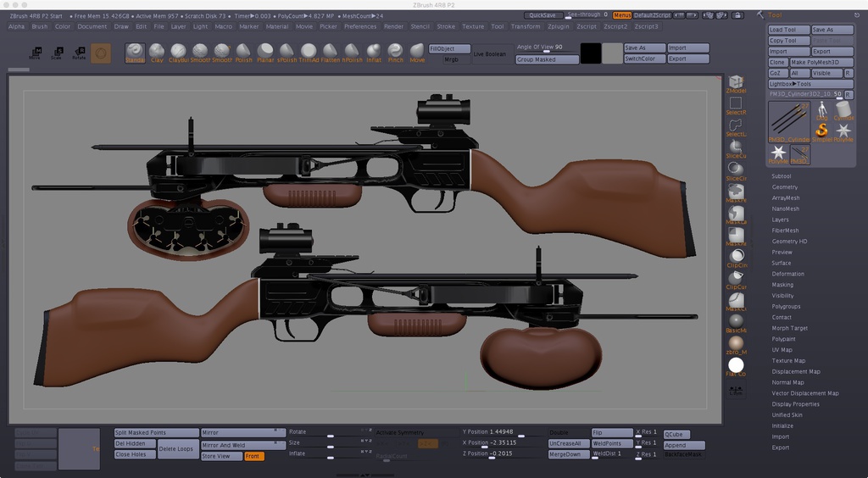Image resolution: width=868 pixels, height=478 pixels.
Task: Select the ZModeler brush icon
Action: tap(736, 84)
